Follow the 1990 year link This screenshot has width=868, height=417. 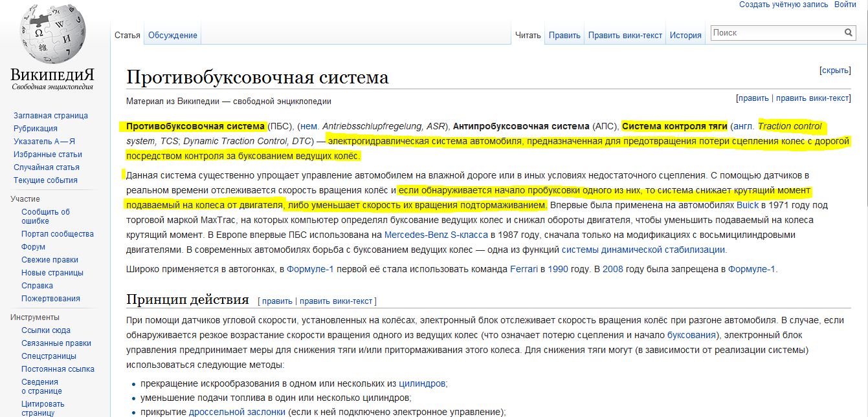(x=558, y=269)
